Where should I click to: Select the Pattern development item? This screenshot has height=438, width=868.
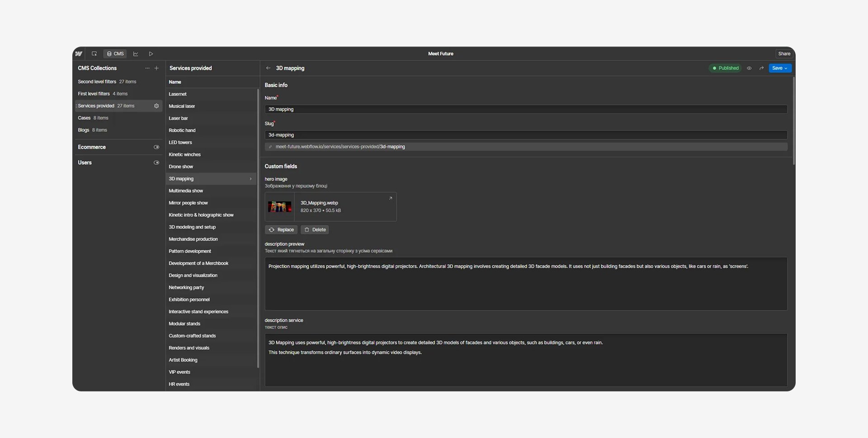211,252
